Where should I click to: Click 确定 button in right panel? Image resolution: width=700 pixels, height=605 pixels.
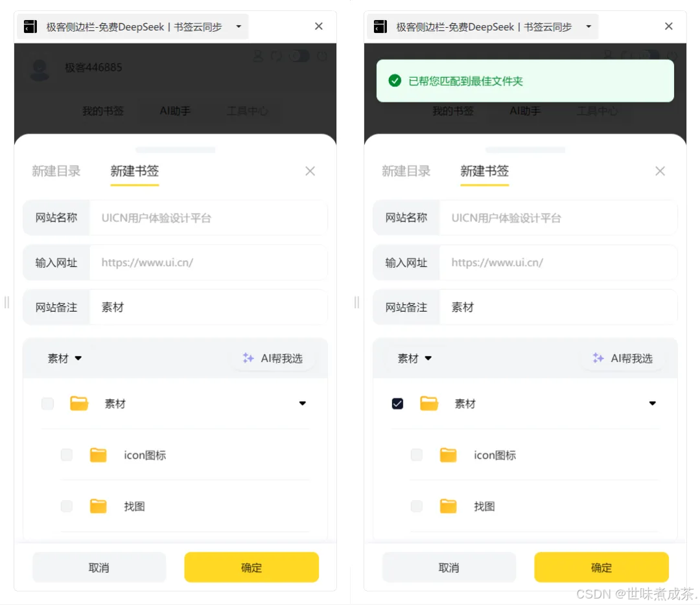click(601, 567)
